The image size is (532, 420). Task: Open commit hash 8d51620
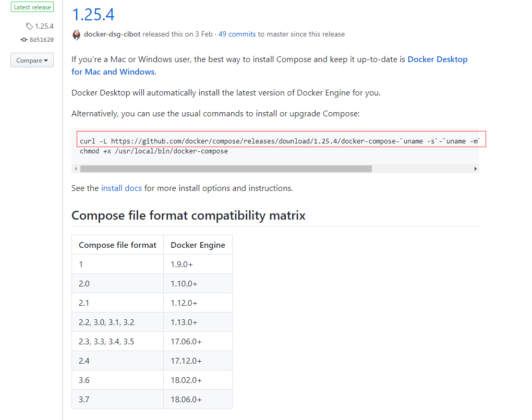coord(42,40)
